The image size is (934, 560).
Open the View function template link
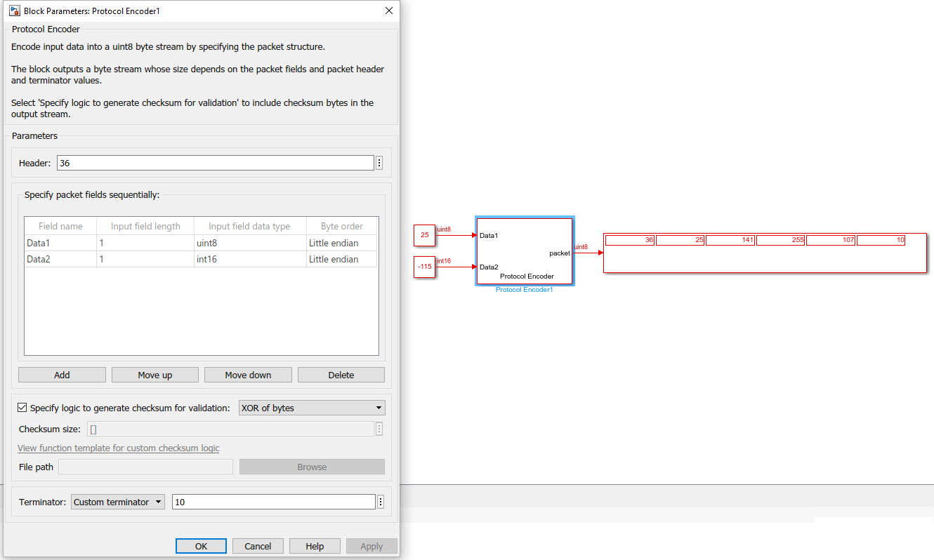click(118, 448)
